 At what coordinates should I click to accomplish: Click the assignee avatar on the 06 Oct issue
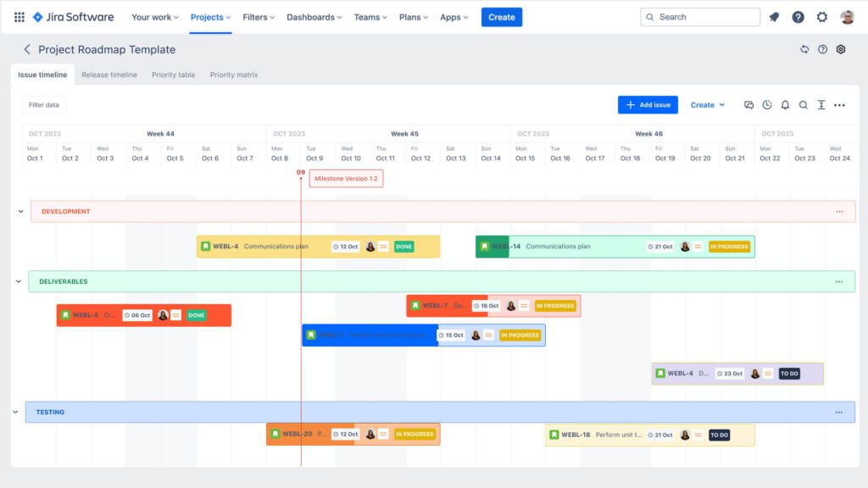point(163,315)
